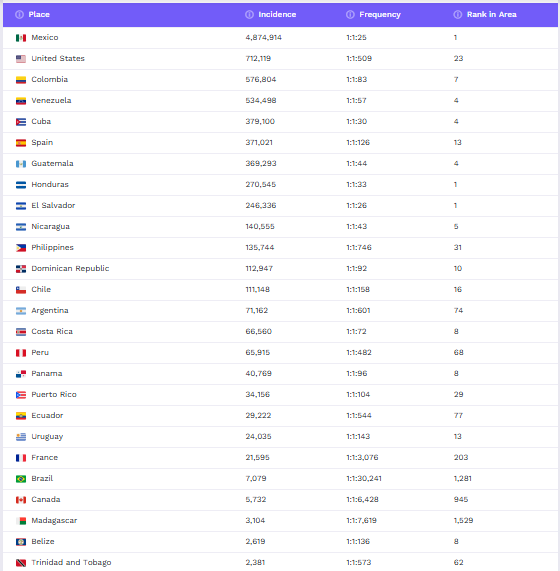
Task: Select the El Salvador row
Action: click(280, 206)
